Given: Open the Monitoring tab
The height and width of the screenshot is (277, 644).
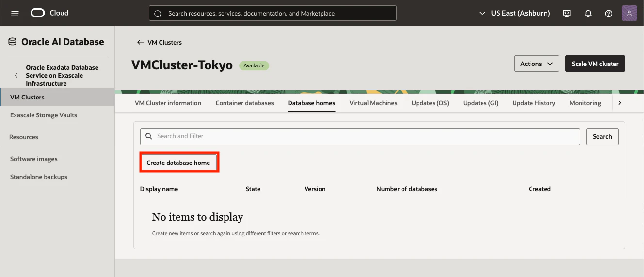Looking at the screenshot, I should tap(585, 103).
